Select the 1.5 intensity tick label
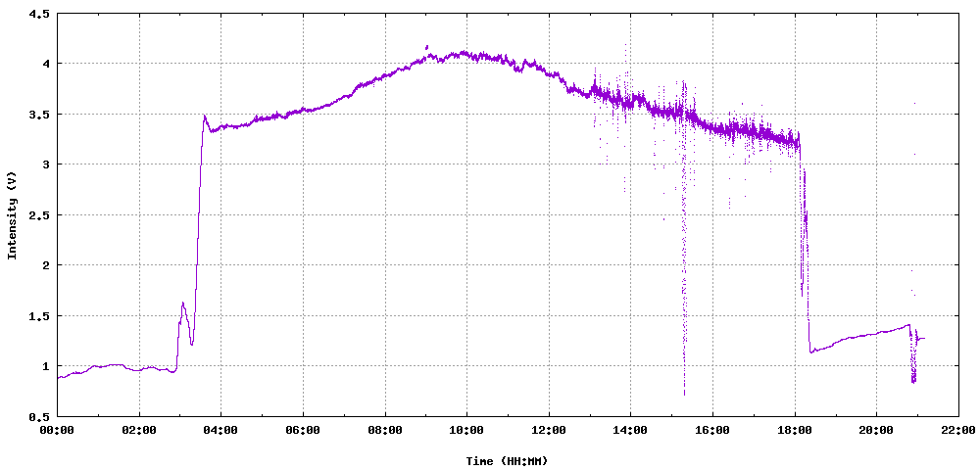 [x=41, y=316]
